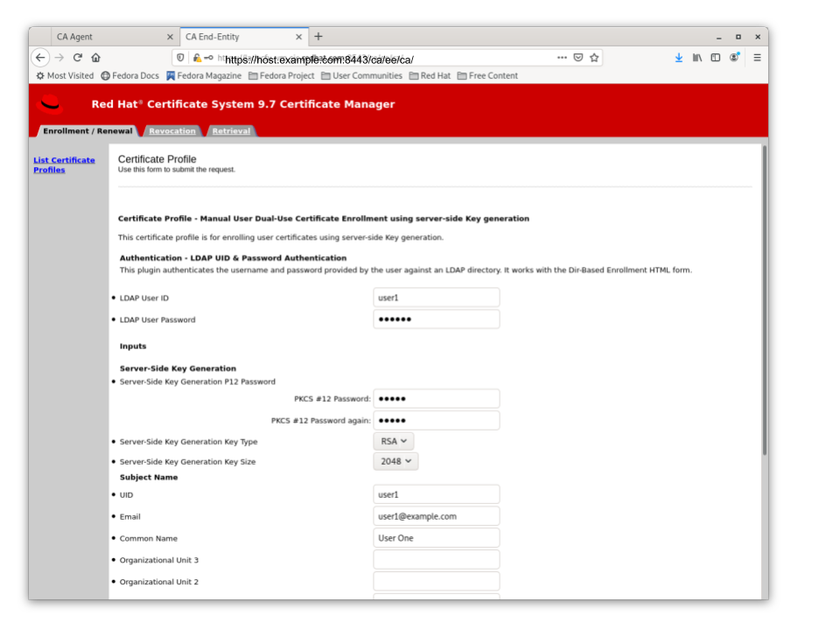This screenshot has height=630, width=840.
Task: Click the PKCS #12 Password again field
Action: point(437,421)
